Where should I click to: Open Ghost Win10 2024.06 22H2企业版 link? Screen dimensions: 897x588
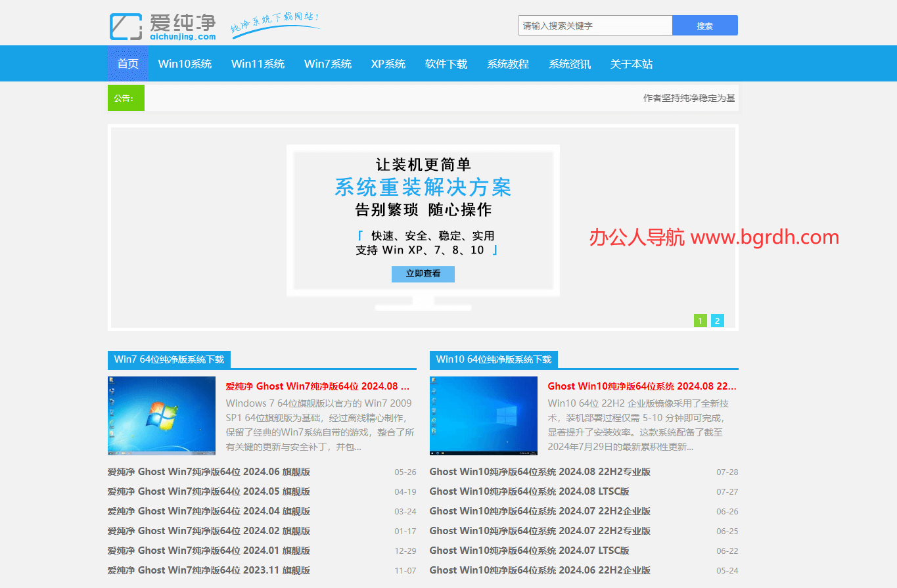point(540,570)
